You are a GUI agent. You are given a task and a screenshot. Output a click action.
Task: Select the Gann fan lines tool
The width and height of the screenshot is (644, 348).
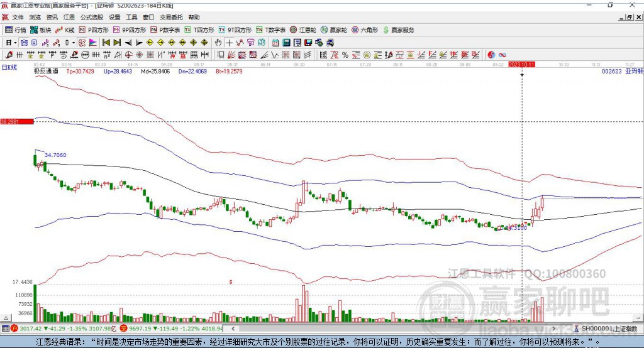[x=231, y=55]
